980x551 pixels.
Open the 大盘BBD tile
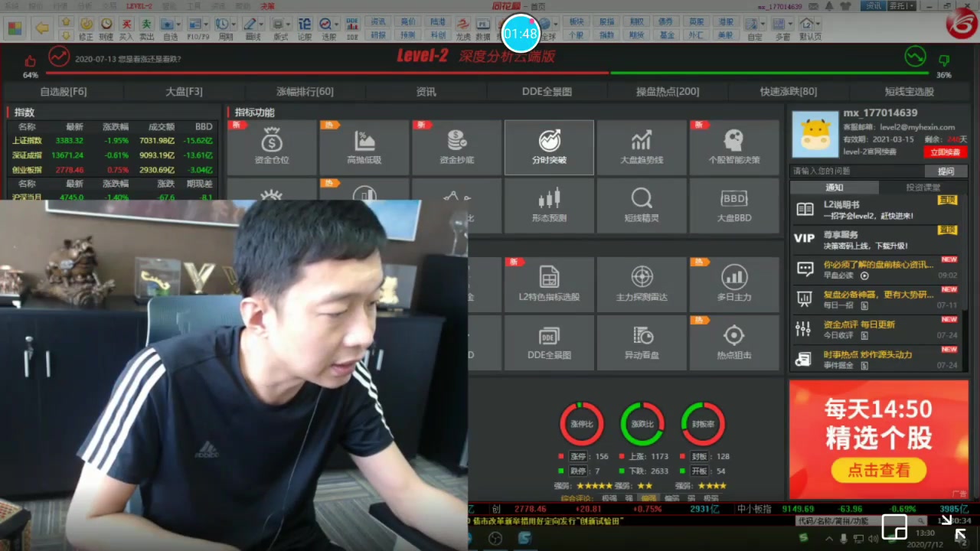coord(733,206)
